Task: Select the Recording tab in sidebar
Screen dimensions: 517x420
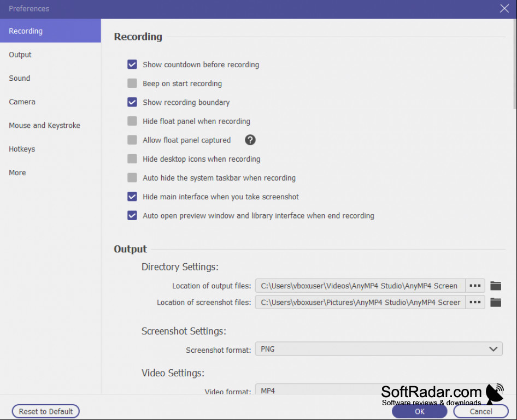Action: coord(50,31)
